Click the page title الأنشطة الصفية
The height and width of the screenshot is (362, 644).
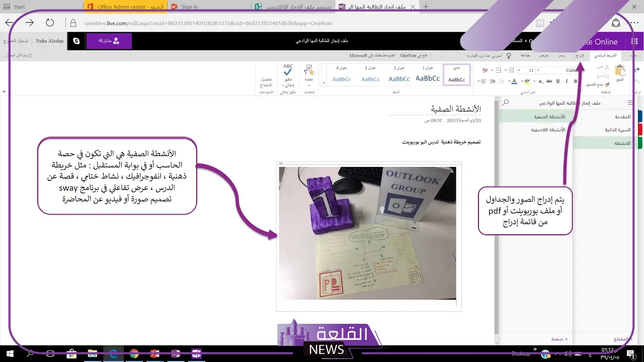[x=456, y=109]
